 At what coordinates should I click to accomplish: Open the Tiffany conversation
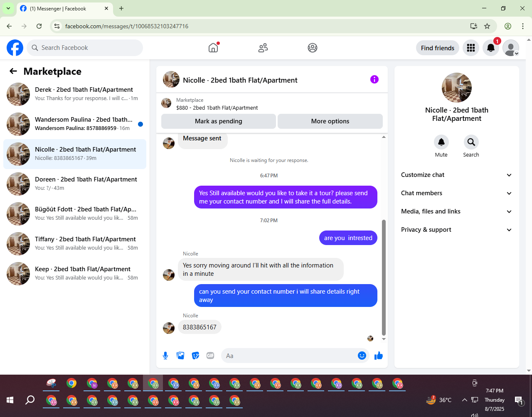pyautogui.click(x=75, y=244)
